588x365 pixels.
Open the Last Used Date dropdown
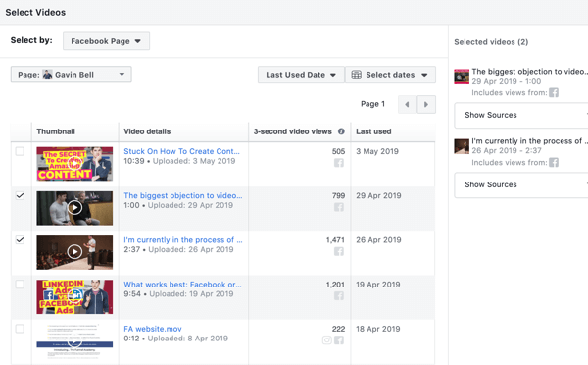301,75
